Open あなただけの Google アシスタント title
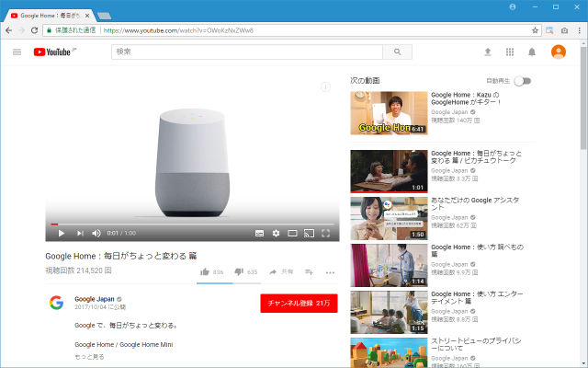Screen dimensions: 588x368 [475, 203]
